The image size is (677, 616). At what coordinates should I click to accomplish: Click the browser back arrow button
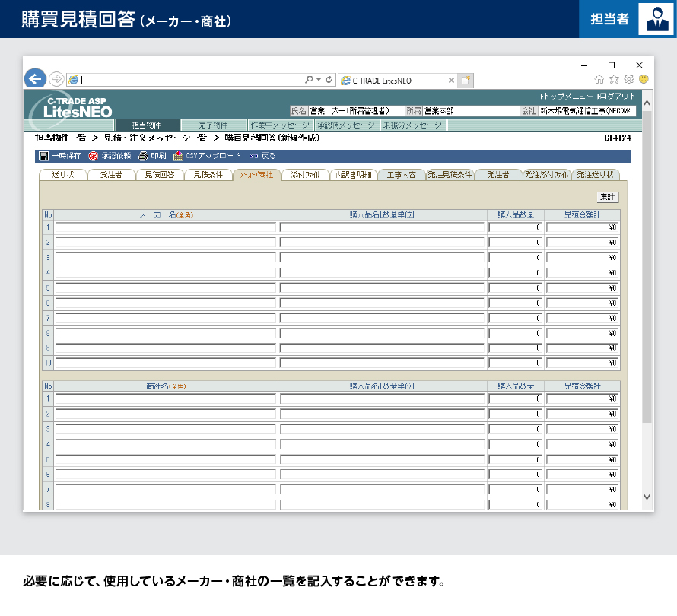(x=35, y=79)
